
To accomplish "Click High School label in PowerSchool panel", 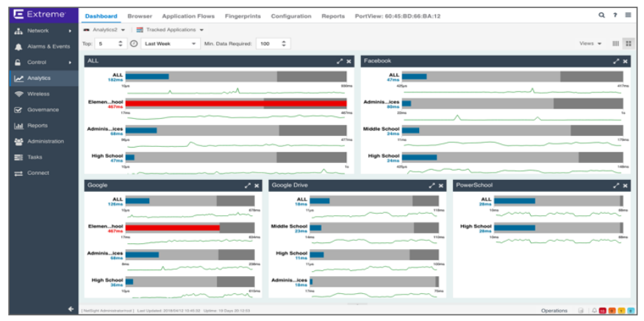I will coord(476,226).
